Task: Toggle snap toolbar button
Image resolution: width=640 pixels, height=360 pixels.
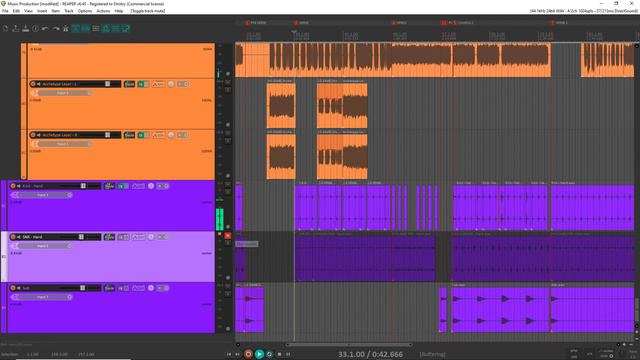Action: coord(126,29)
